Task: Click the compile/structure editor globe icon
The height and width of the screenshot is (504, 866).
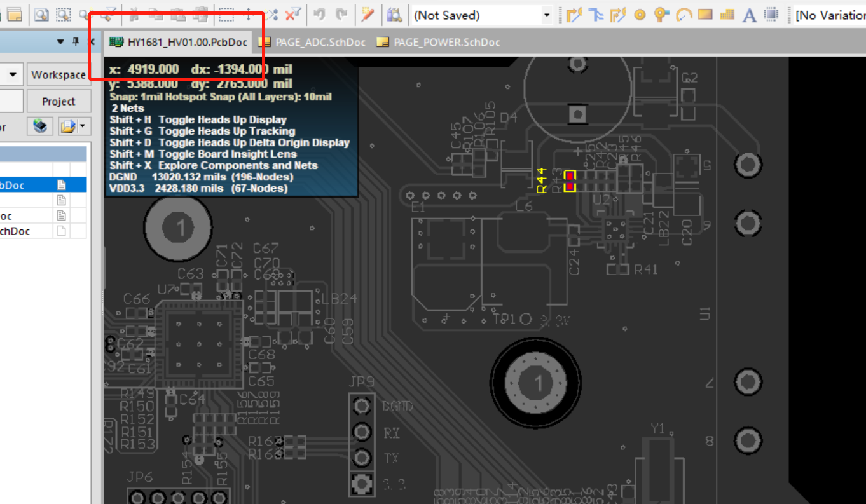Action: pos(41,126)
